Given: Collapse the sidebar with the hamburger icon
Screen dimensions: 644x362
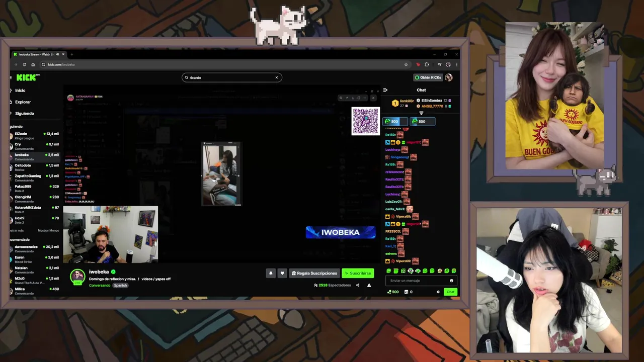Looking at the screenshot, I should (11, 77).
